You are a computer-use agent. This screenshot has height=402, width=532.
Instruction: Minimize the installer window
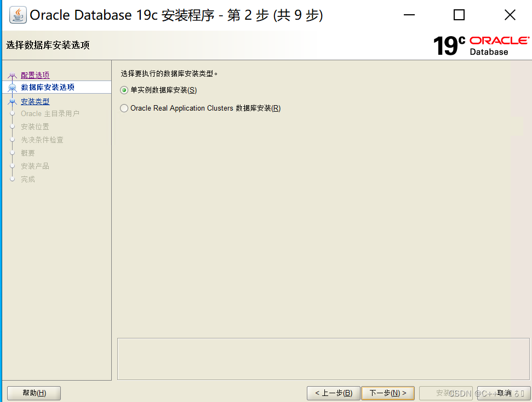coord(409,15)
